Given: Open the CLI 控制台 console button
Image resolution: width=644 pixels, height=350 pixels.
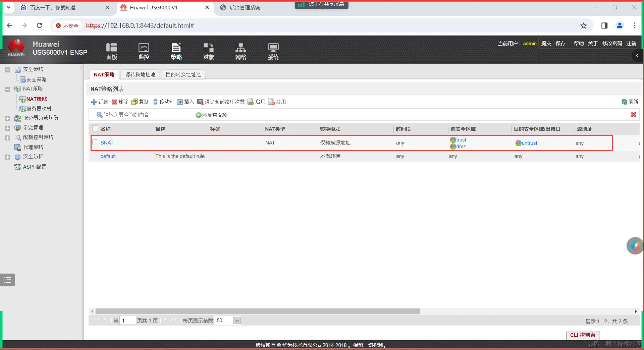Looking at the screenshot, I should [x=583, y=335].
